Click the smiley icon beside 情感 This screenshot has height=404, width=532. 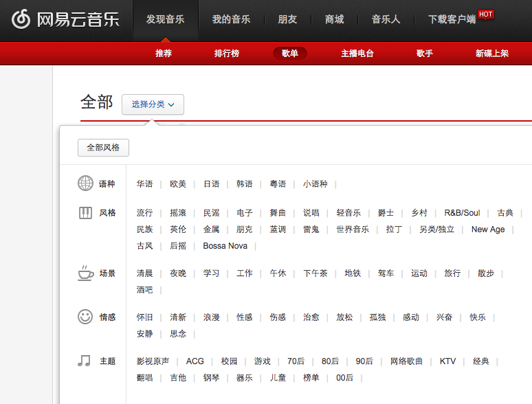(85, 317)
